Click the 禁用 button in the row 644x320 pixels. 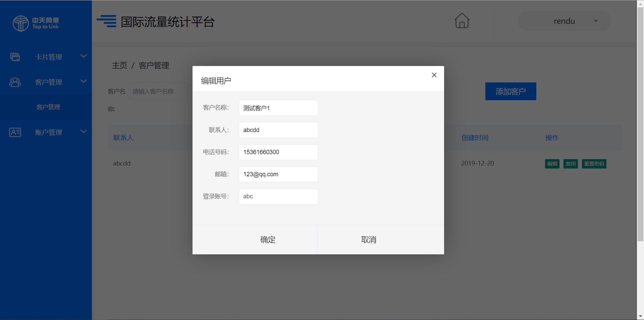point(571,164)
